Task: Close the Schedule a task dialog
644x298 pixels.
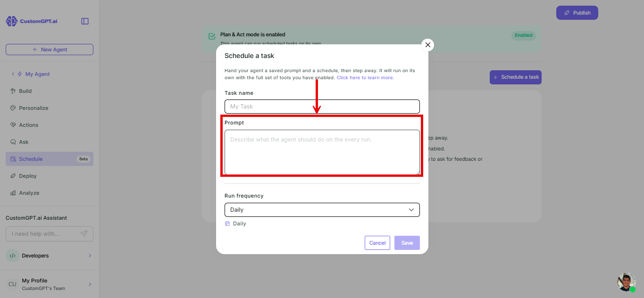Action: pyautogui.click(x=427, y=45)
